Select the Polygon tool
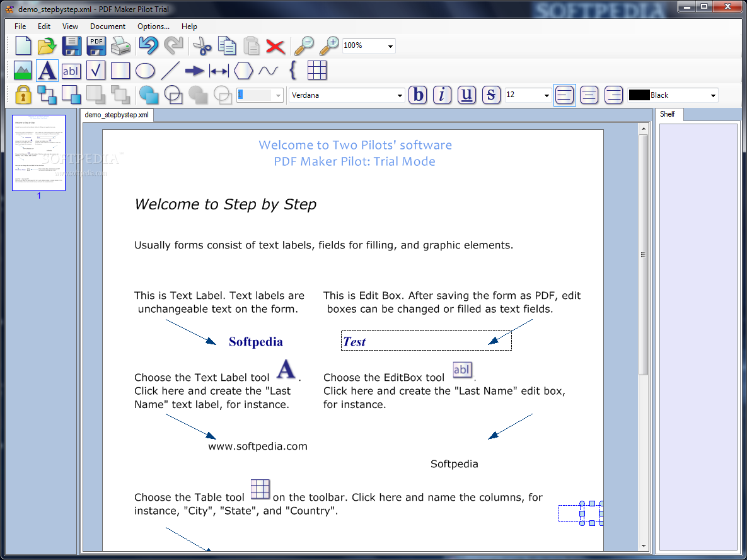 click(243, 71)
